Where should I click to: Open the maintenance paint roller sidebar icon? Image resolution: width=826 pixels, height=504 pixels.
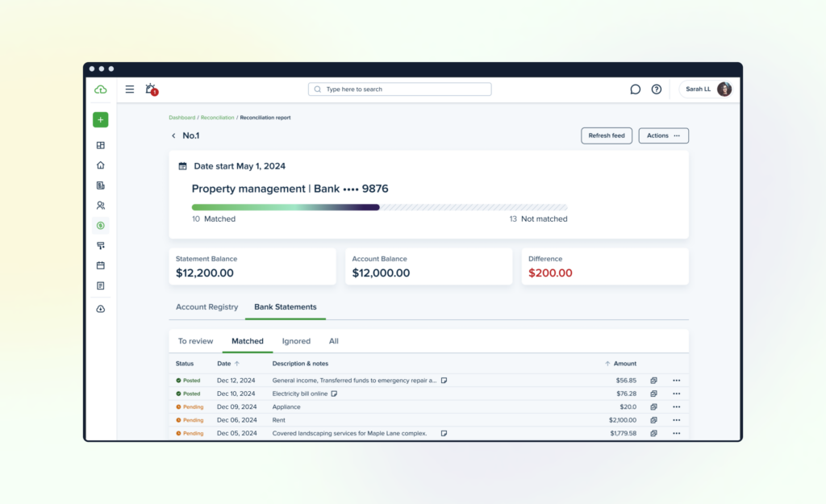(101, 245)
